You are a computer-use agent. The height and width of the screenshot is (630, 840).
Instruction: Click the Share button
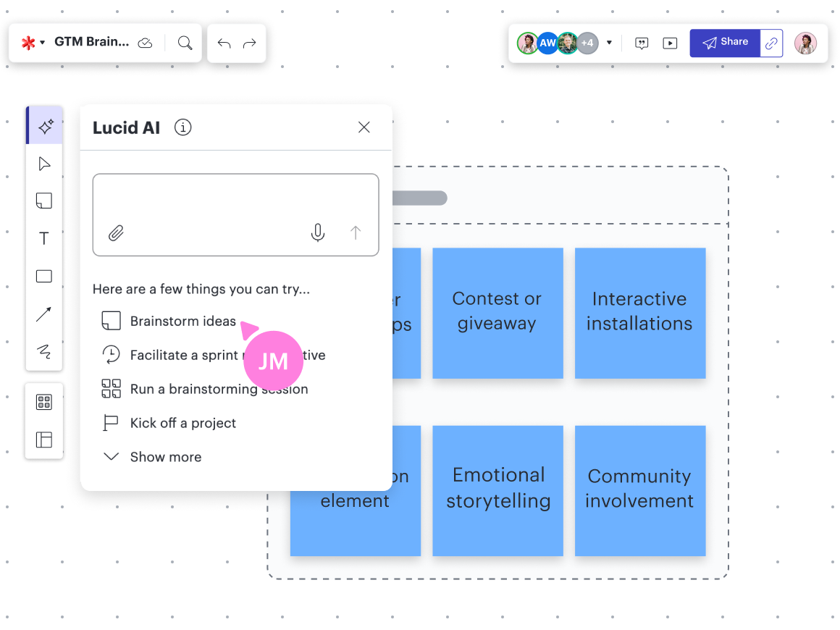click(725, 43)
